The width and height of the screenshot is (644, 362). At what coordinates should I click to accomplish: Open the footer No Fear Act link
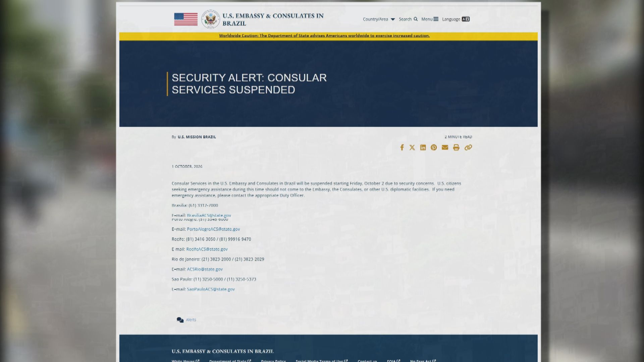click(x=423, y=361)
